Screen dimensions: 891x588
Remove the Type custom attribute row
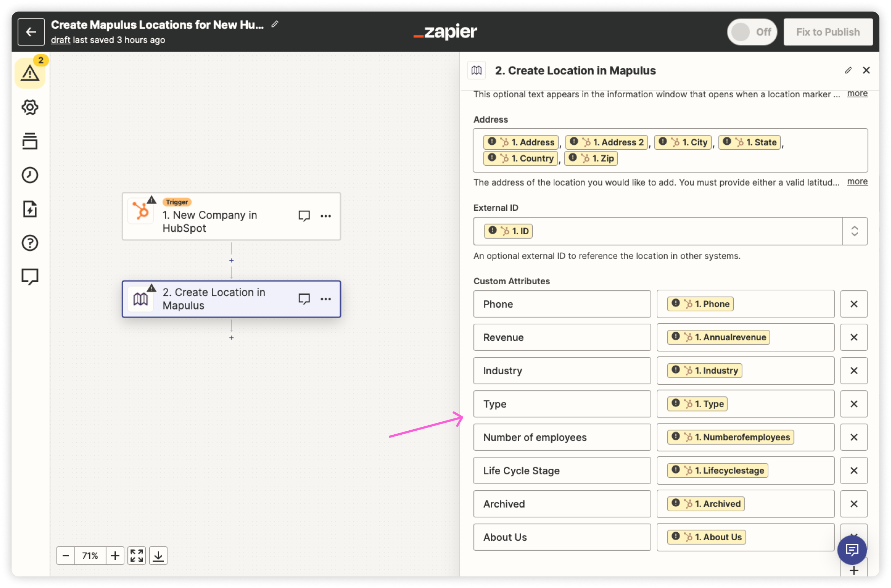[x=854, y=404]
